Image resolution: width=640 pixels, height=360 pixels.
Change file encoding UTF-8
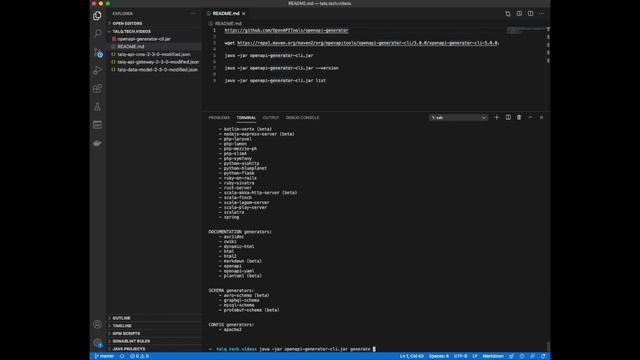[460, 356]
